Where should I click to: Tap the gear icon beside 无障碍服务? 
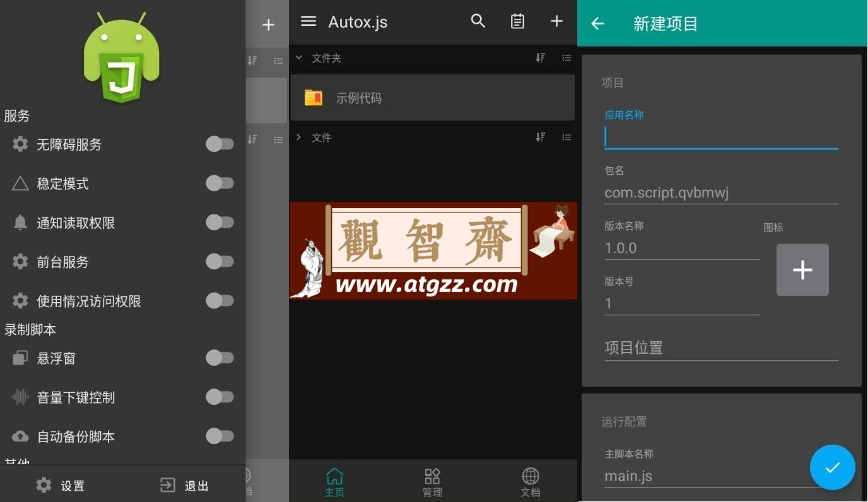[20, 144]
